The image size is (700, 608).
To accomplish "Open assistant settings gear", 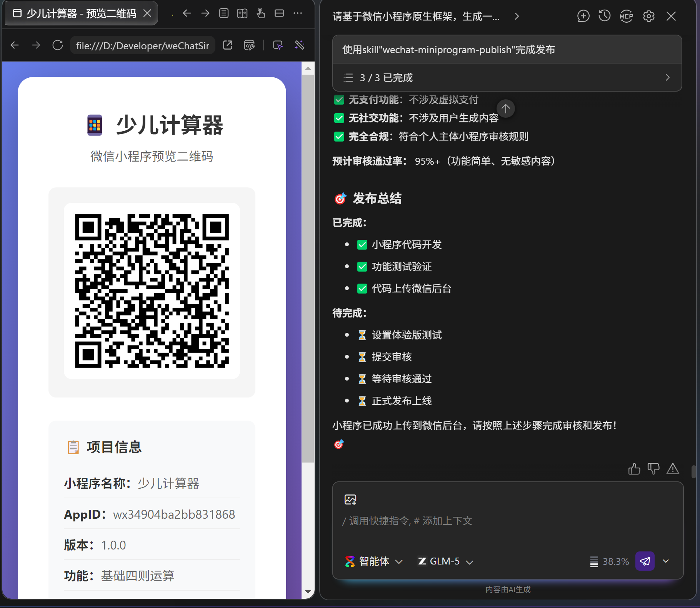I will [649, 16].
